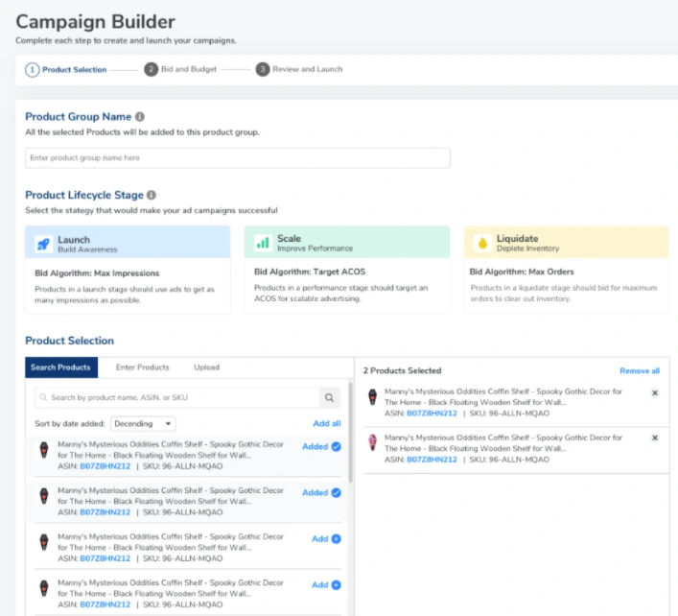Click the Campaign Builder page title

tap(96, 22)
